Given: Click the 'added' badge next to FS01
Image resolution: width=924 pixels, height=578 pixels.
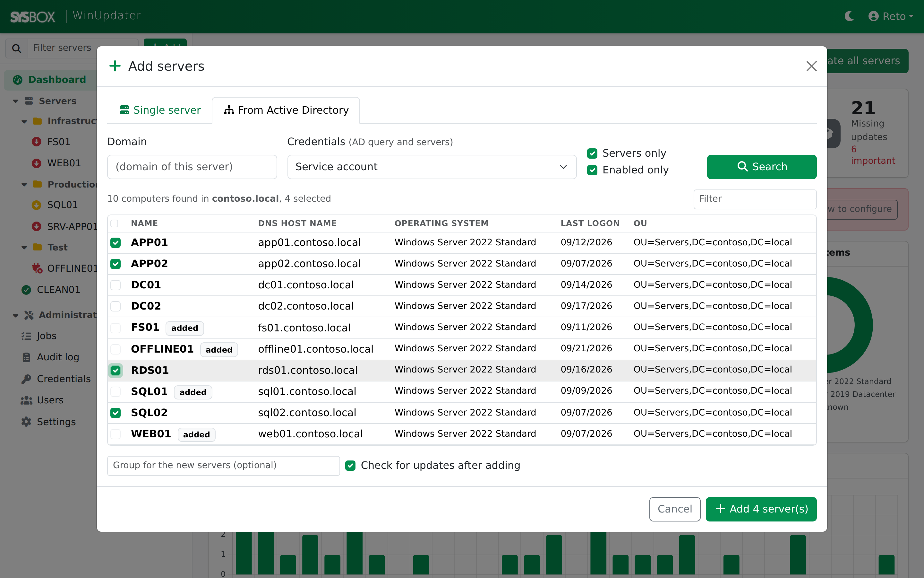Looking at the screenshot, I should click(x=184, y=328).
